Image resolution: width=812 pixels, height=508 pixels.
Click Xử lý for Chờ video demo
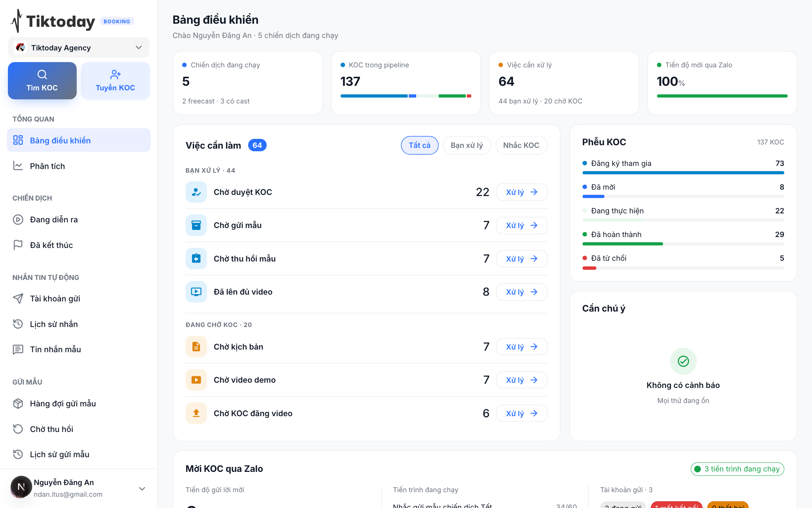(522, 380)
